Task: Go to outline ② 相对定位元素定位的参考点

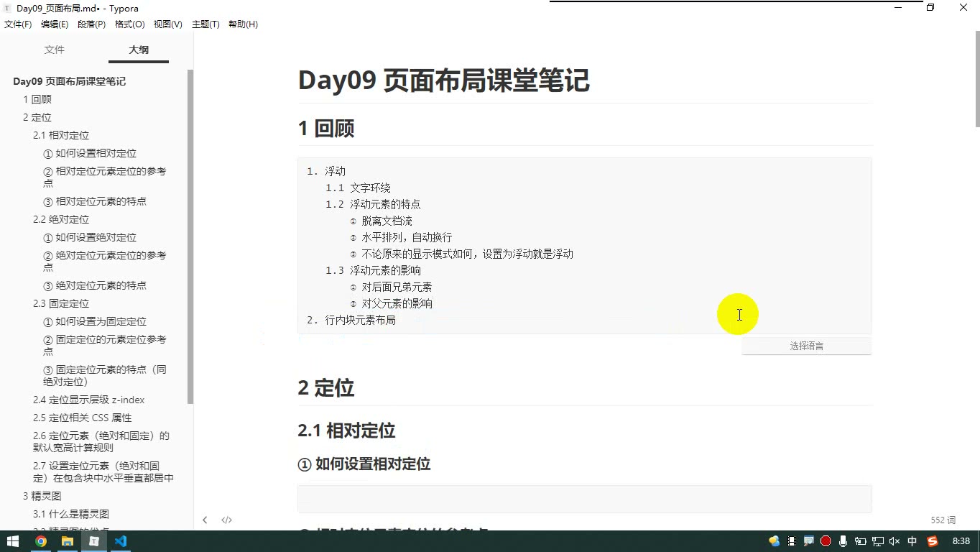Action: click(x=105, y=177)
